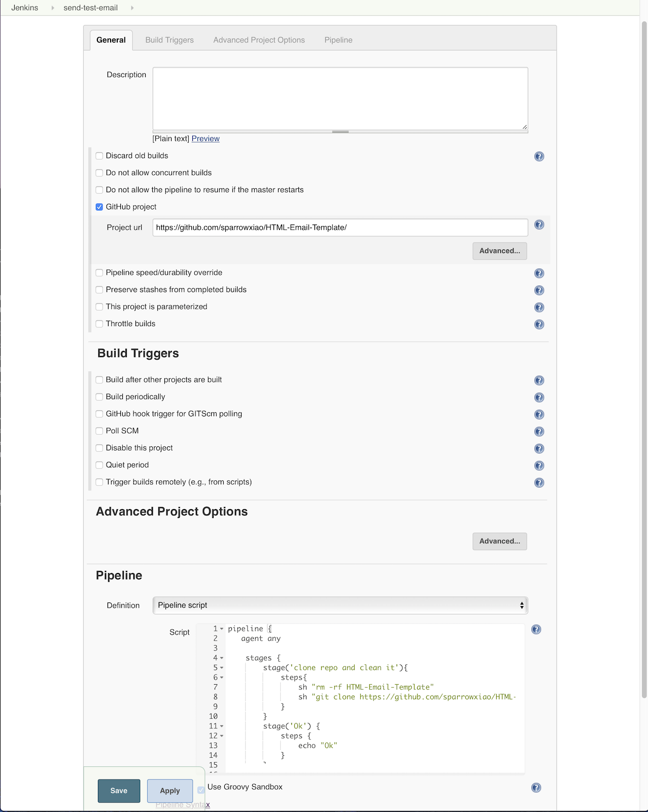Check Preserve stashes from completed builds

pos(99,290)
